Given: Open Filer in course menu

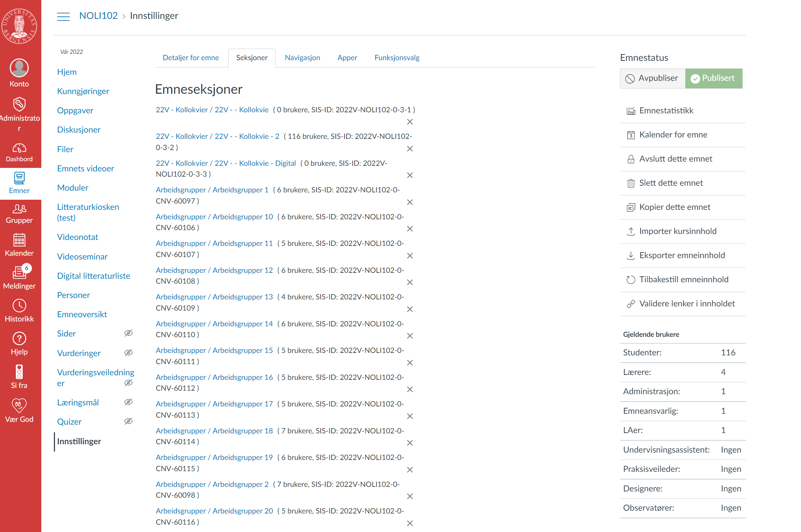Looking at the screenshot, I should coord(65,149).
